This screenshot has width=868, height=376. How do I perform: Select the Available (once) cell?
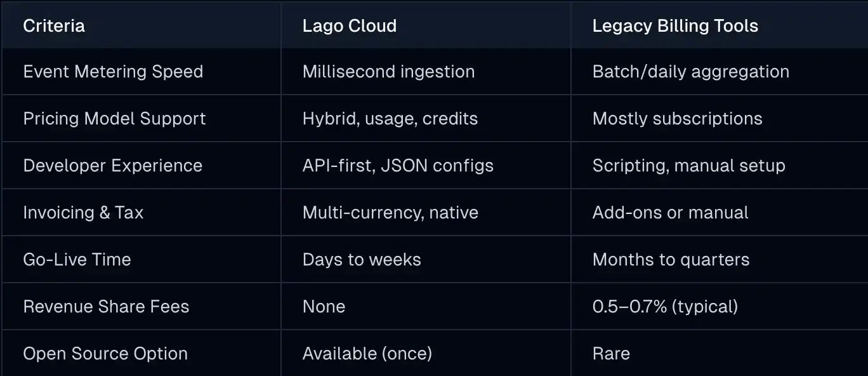tap(367, 354)
